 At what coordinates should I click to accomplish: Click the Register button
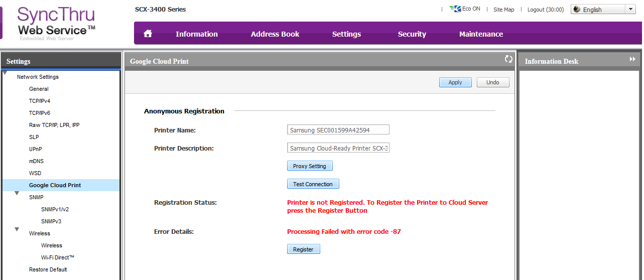(303, 249)
